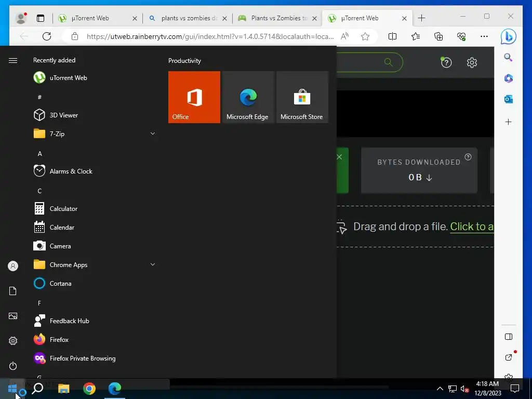Open the Calendar app
532x399 pixels.
coord(95,227)
